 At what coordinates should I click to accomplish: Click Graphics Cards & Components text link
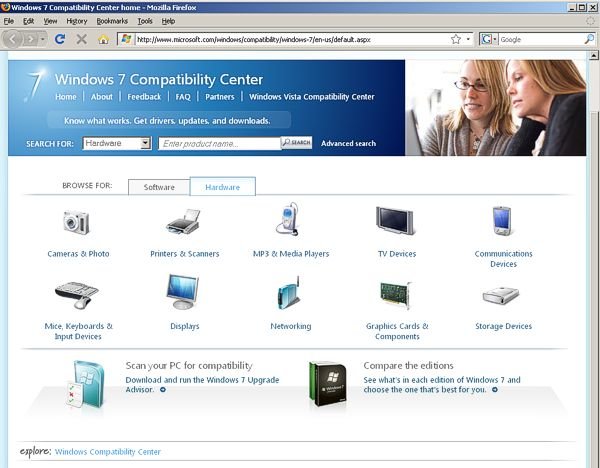click(x=397, y=331)
